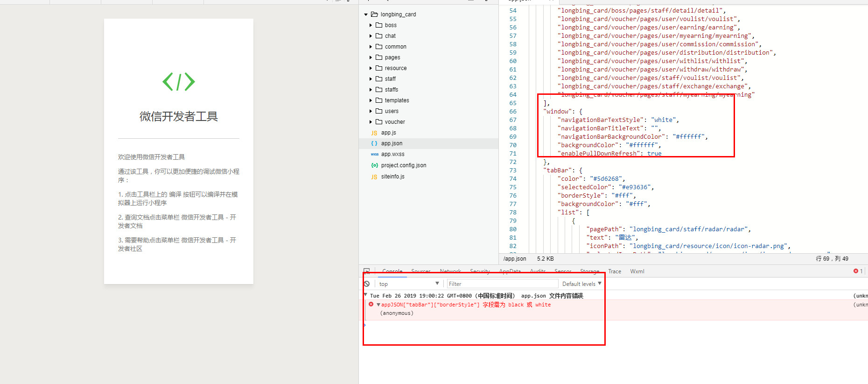Click code line "selectedColor": "#e93636"
Image resolution: width=868 pixels, height=384 pixels.
pos(606,187)
